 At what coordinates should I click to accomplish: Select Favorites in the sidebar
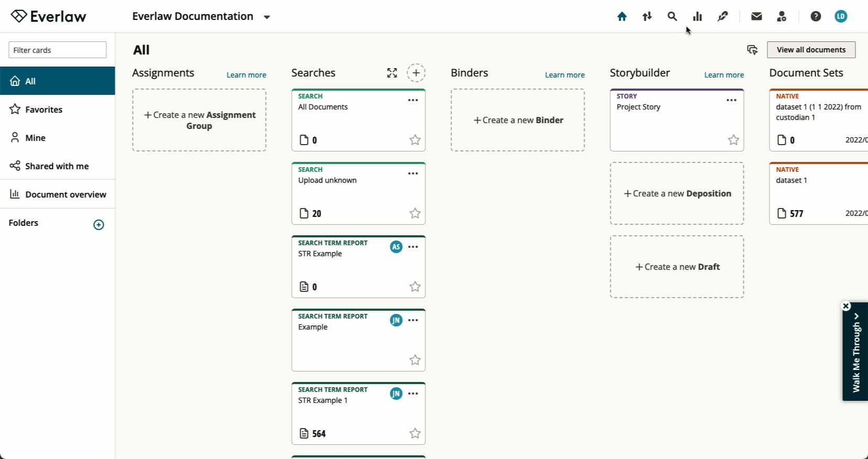click(x=58, y=109)
